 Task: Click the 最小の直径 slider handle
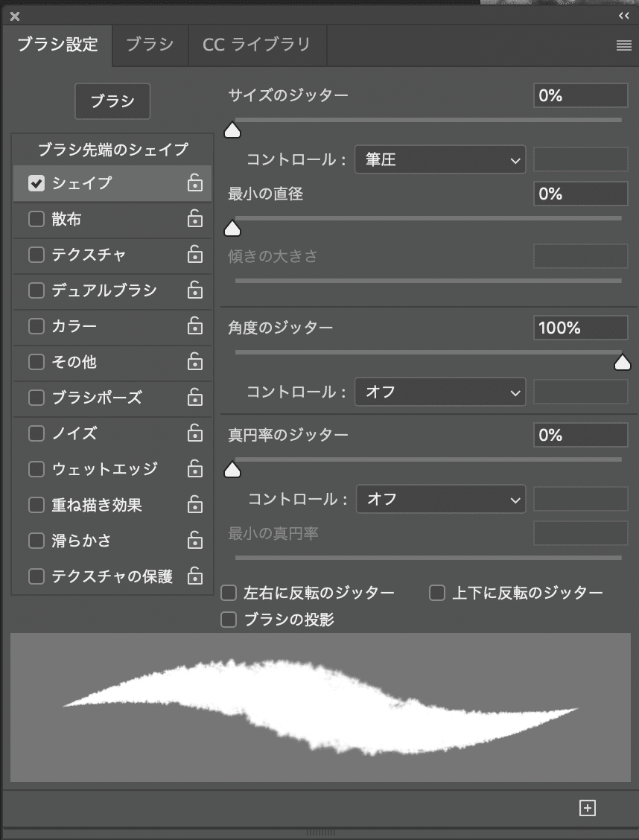(232, 229)
